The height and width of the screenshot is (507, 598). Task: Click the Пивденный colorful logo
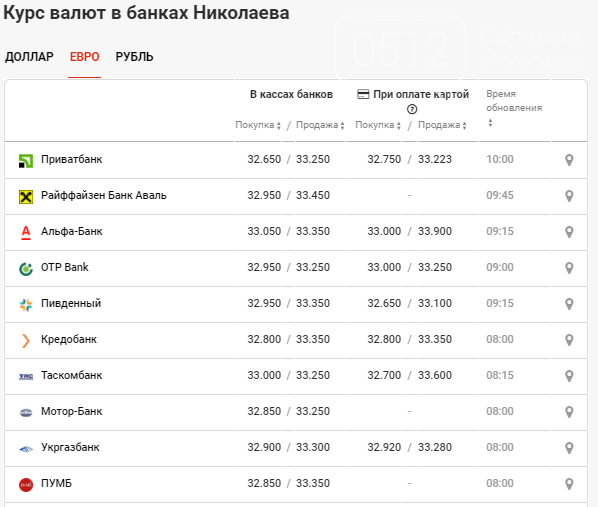(x=26, y=305)
